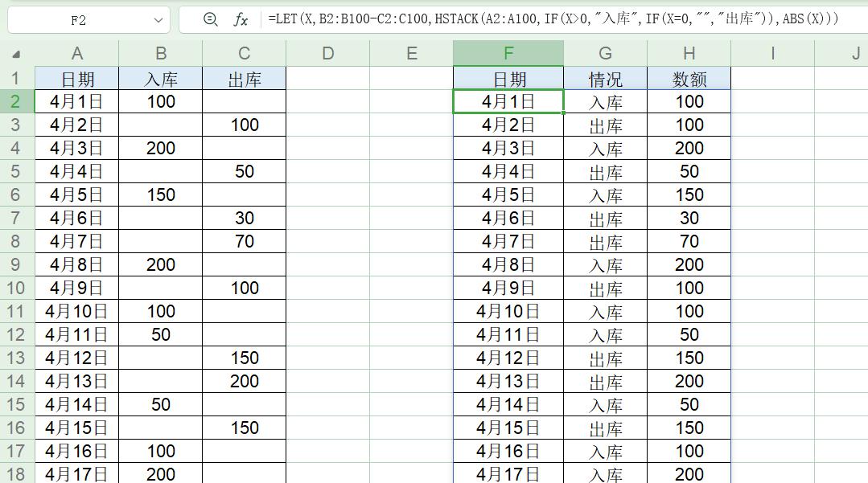Select cell H2 with value 100
The height and width of the screenshot is (483, 868).
[689, 101]
